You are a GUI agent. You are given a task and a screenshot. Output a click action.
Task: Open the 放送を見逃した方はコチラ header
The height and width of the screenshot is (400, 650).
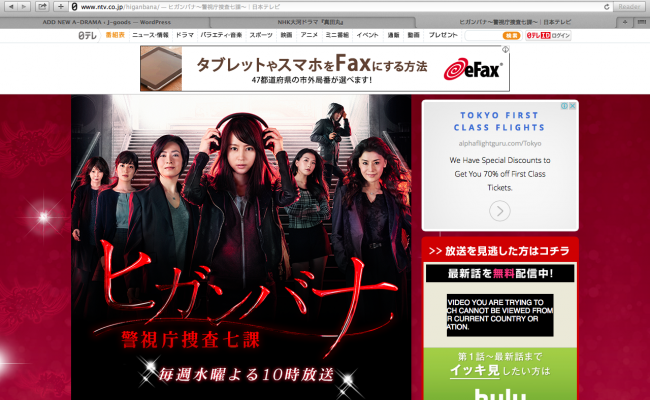coord(500,251)
